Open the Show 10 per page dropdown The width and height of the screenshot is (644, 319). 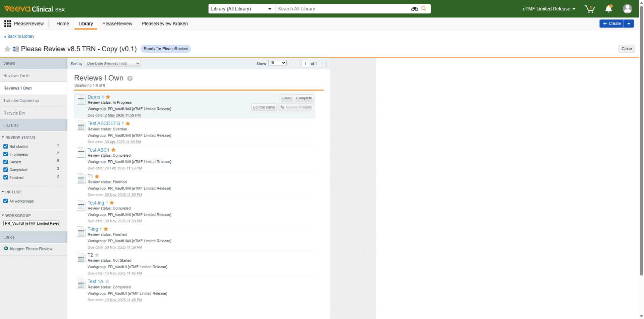(277, 63)
